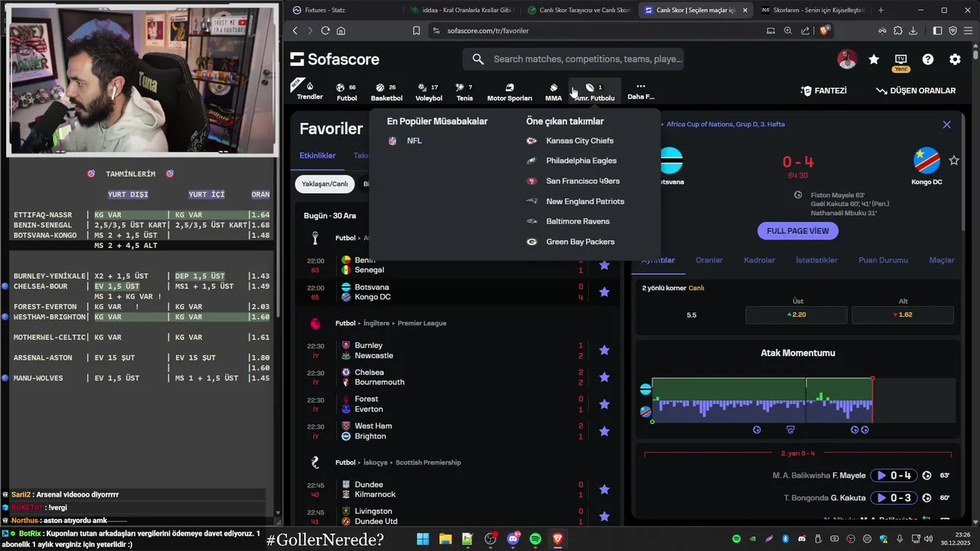Unfavorite the Chelsea-Bournemouth match star
The height and width of the screenshot is (551, 980).
click(604, 377)
